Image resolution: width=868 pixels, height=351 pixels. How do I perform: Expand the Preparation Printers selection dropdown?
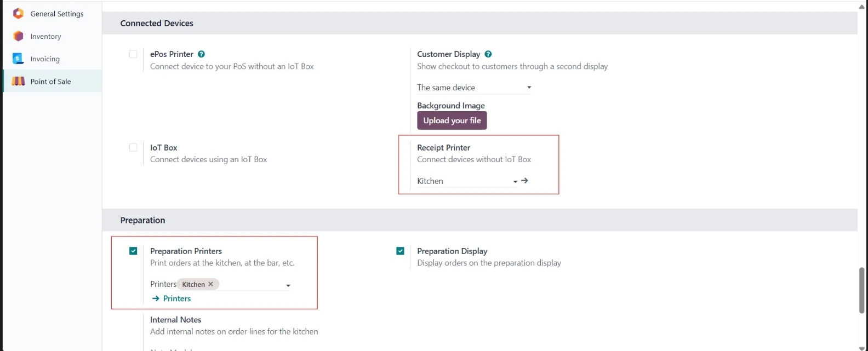[288, 285]
